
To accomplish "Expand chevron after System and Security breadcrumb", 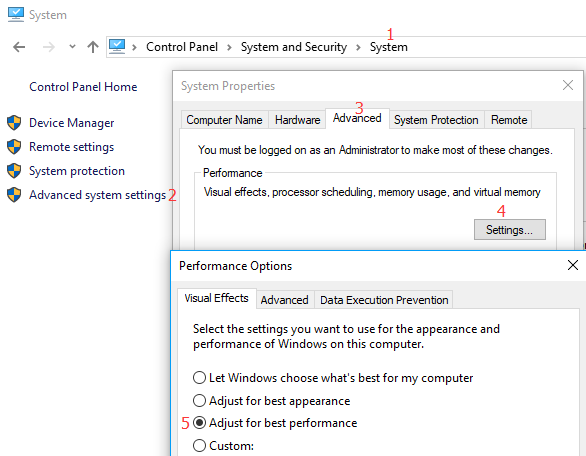I will (358, 47).
